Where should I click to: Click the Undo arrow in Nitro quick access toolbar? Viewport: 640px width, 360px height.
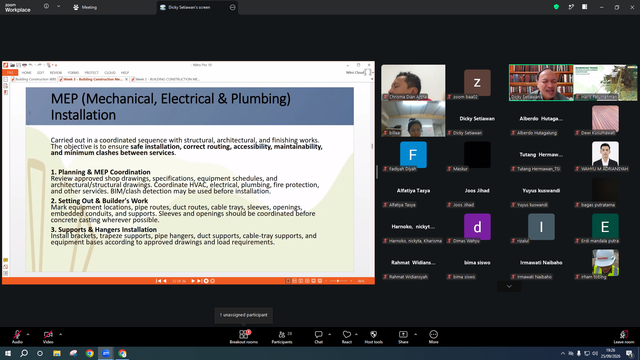(x=31, y=65)
